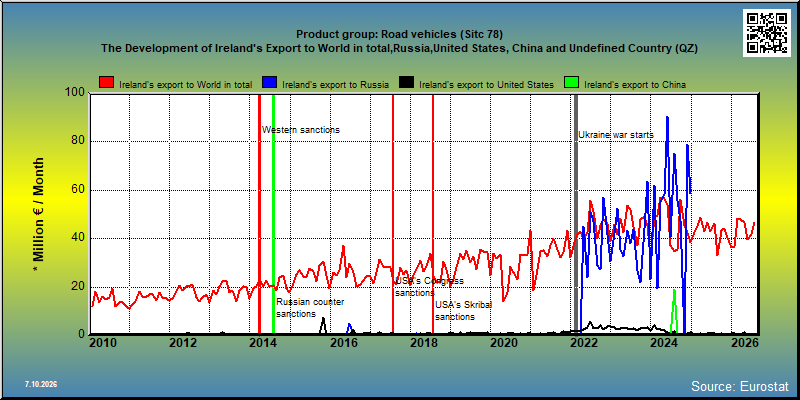Click the small black US spike in 2015
The height and width of the screenshot is (400, 800).
coord(322,326)
